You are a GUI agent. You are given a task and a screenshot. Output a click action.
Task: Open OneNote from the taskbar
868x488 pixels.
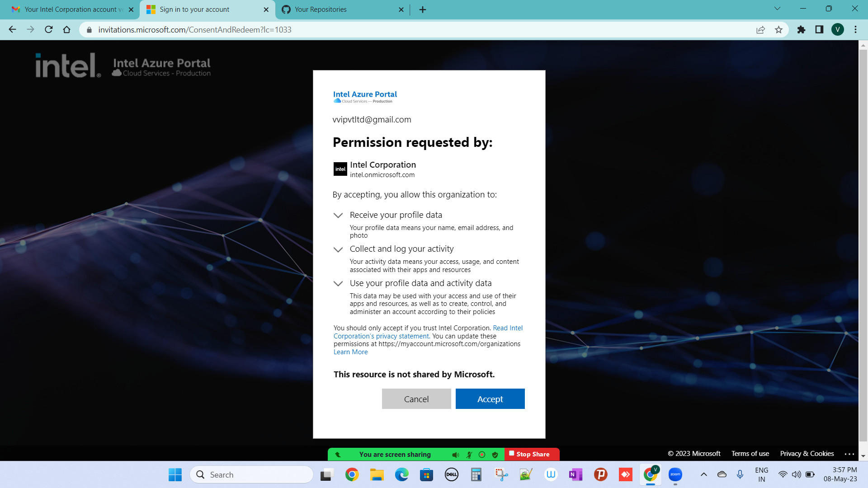[x=576, y=474]
